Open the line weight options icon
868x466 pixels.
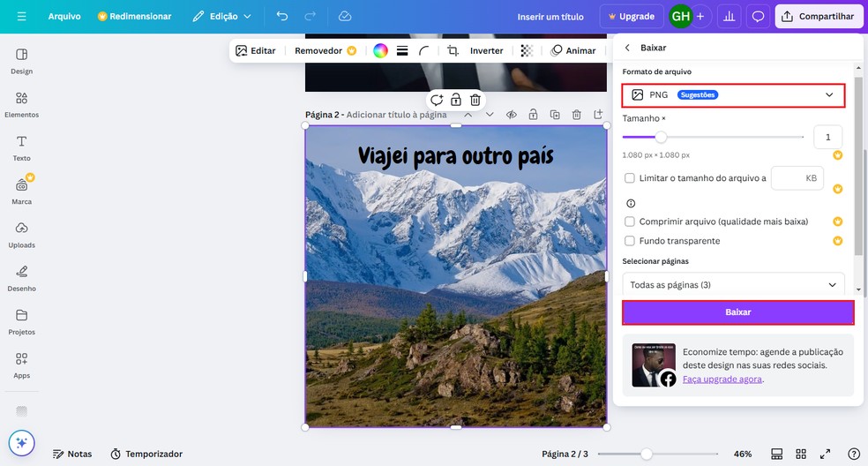pyautogui.click(x=402, y=51)
